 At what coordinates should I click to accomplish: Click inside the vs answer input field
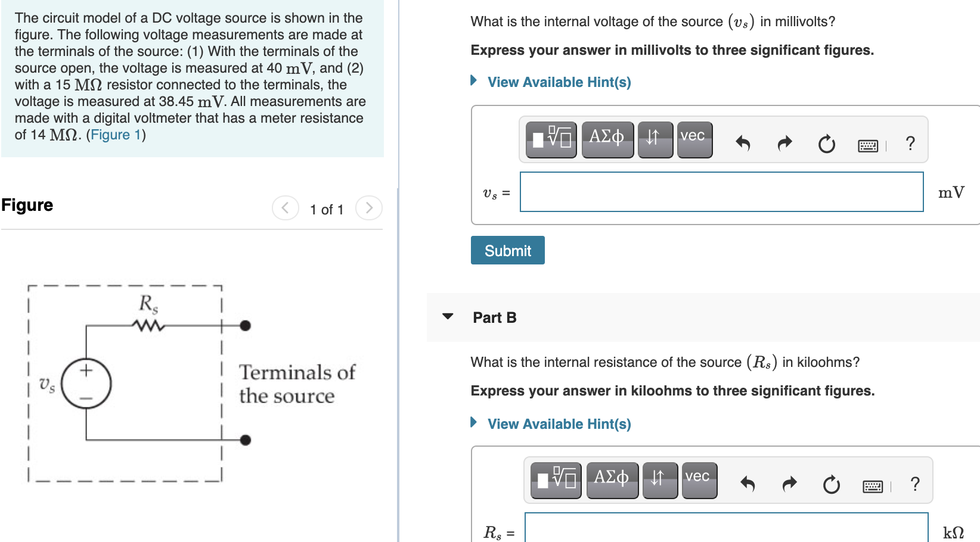pos(721,192)
